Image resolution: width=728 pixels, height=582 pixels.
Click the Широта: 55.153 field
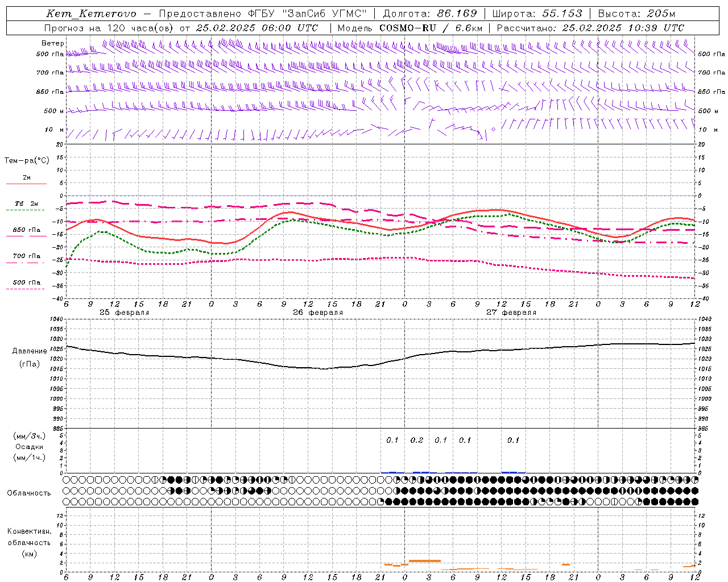point(537,14)
